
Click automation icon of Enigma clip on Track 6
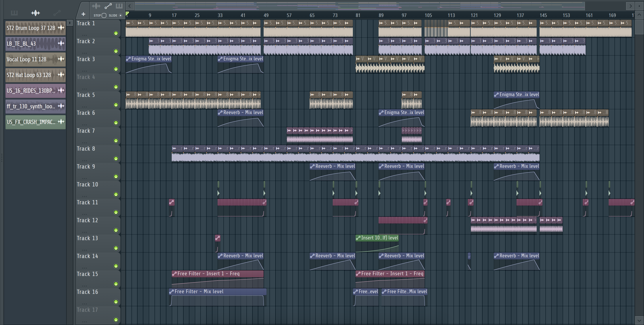[x=381, y=113]
